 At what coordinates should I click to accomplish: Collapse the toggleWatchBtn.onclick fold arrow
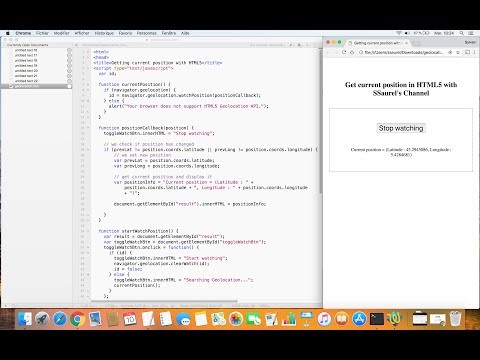click(x=88, y=247)
